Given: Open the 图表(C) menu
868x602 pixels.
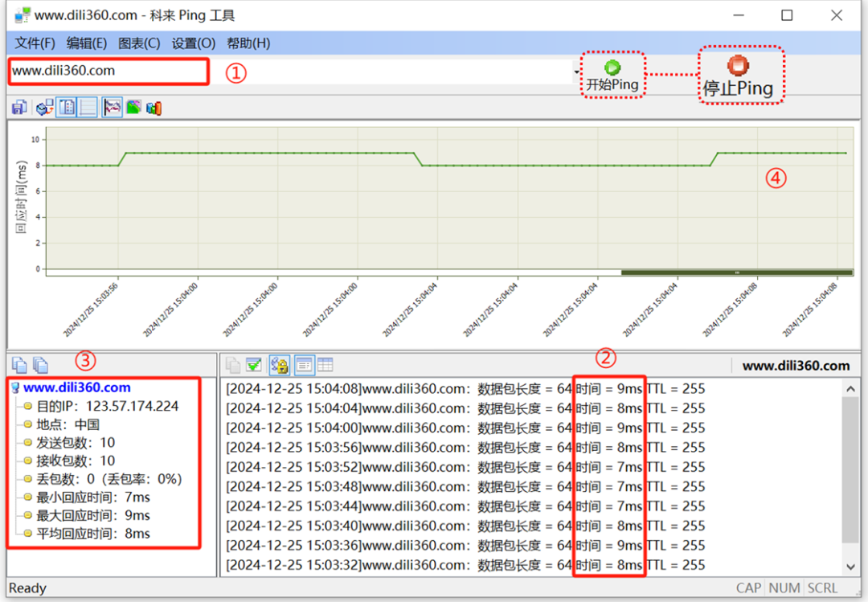Looking at the screenshot, I should (139, 43).
